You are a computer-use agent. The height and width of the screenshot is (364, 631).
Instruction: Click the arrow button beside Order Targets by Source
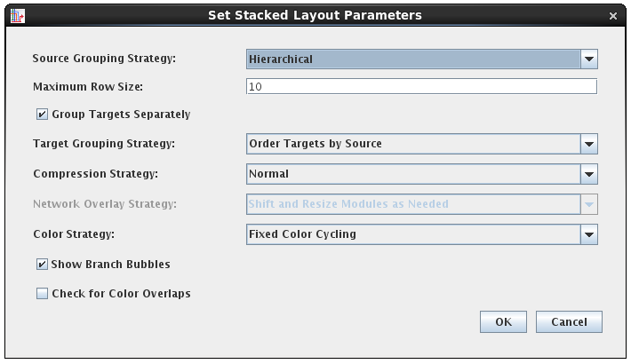588,144
